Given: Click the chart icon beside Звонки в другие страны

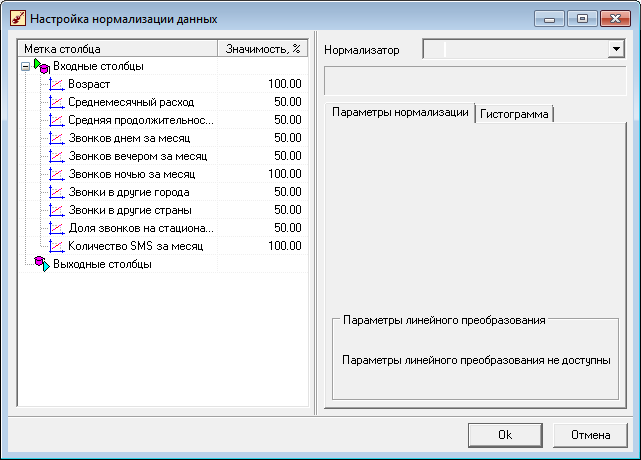Looking at the screenshot, I should click(56, 210).
